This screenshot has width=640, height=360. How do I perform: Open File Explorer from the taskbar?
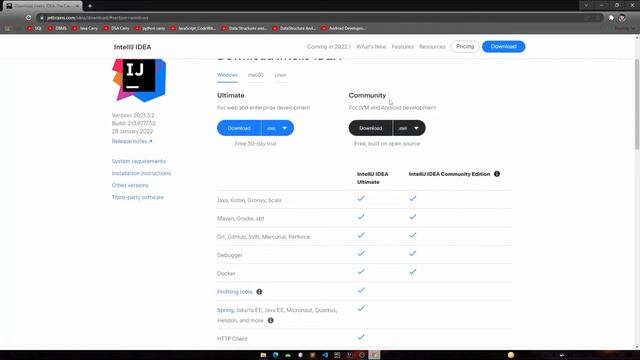point(263,355)
